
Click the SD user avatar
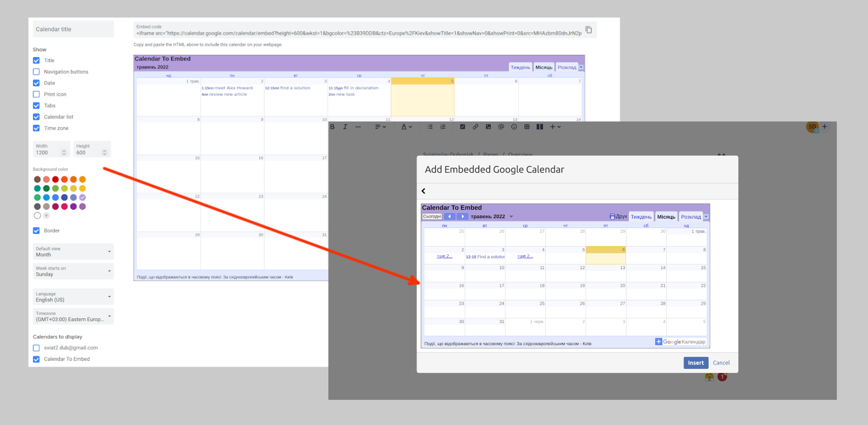812,127
